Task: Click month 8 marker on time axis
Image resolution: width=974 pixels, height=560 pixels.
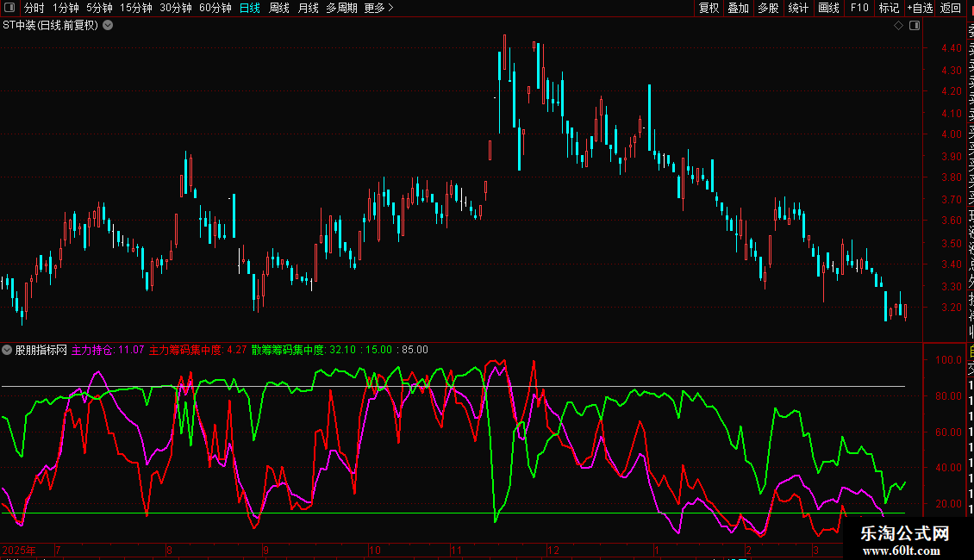Action: pos(169,550)
